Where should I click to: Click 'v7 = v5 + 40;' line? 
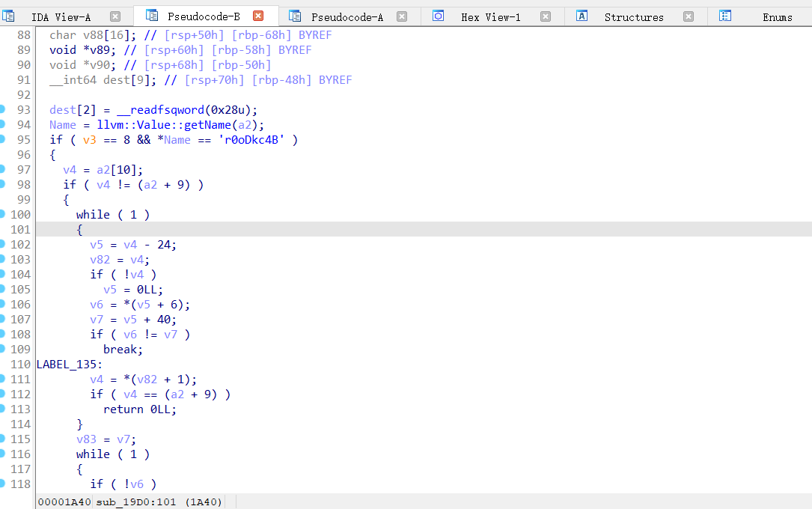point(133,320)
